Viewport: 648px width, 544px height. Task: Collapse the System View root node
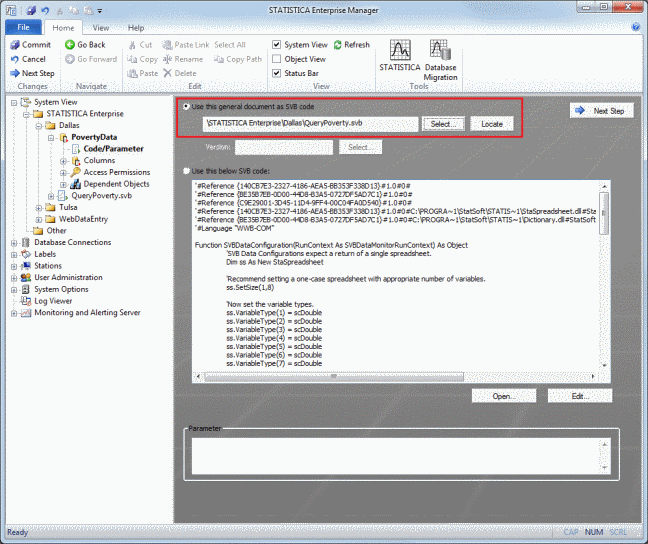[x=14, y=103]
